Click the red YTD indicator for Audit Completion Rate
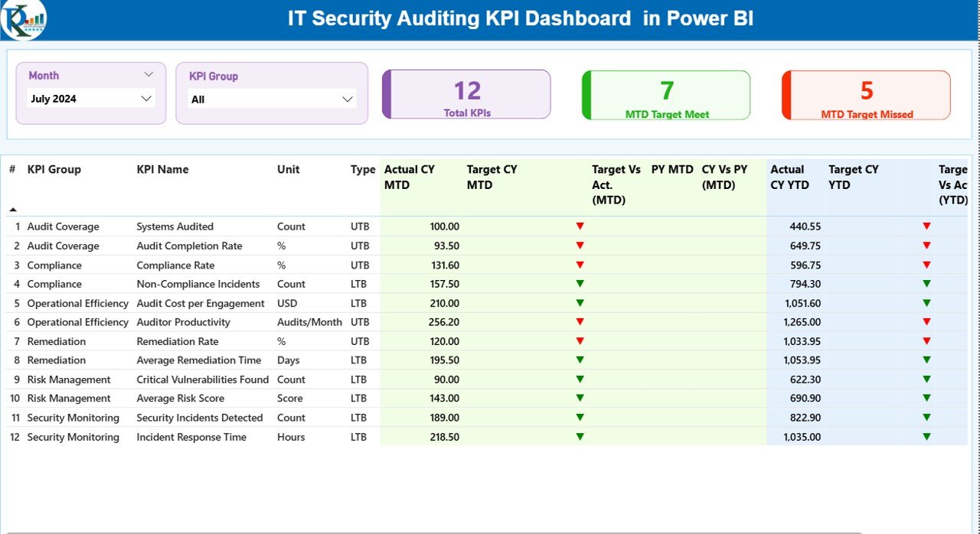Image resolution: width=980 pixels, height=534 pixels. pos(928,246)
